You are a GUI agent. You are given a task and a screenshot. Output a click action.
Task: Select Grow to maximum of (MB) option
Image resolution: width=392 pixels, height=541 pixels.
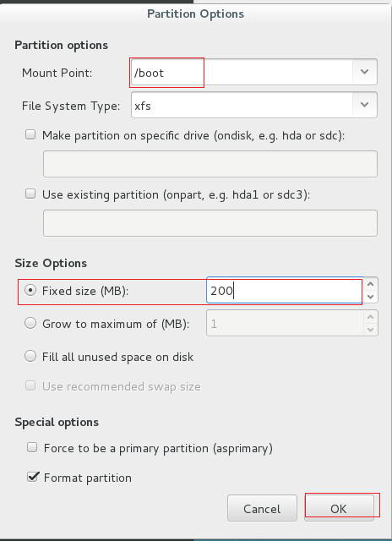[x=30, y=323]
